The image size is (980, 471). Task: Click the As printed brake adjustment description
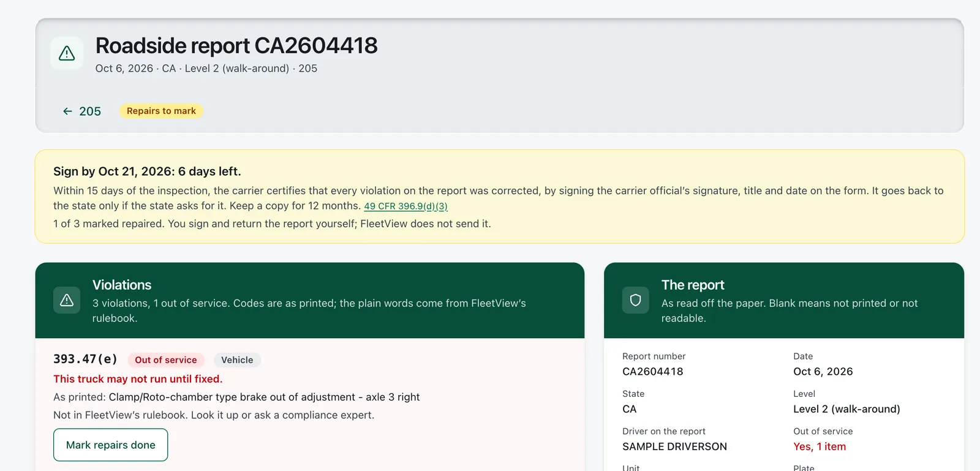point(236,397)
